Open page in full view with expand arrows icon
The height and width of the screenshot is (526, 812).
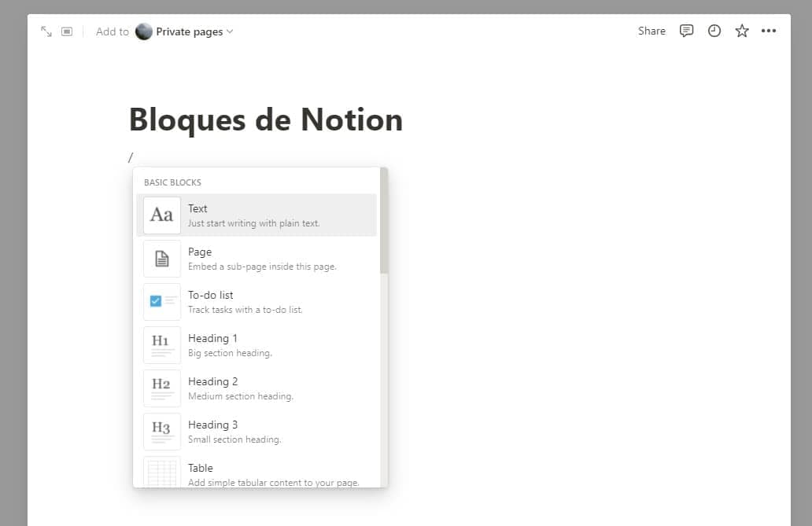46,31
